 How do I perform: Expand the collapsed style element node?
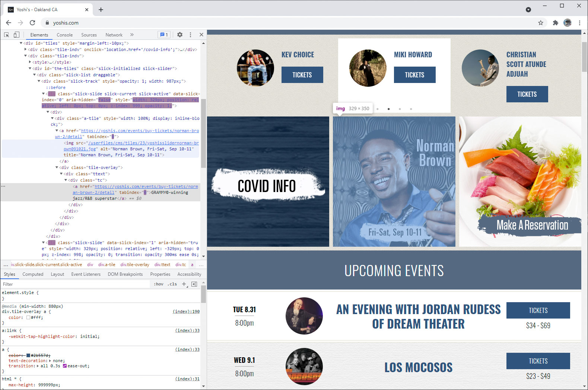pyautogui.click(x=30, y=62)
